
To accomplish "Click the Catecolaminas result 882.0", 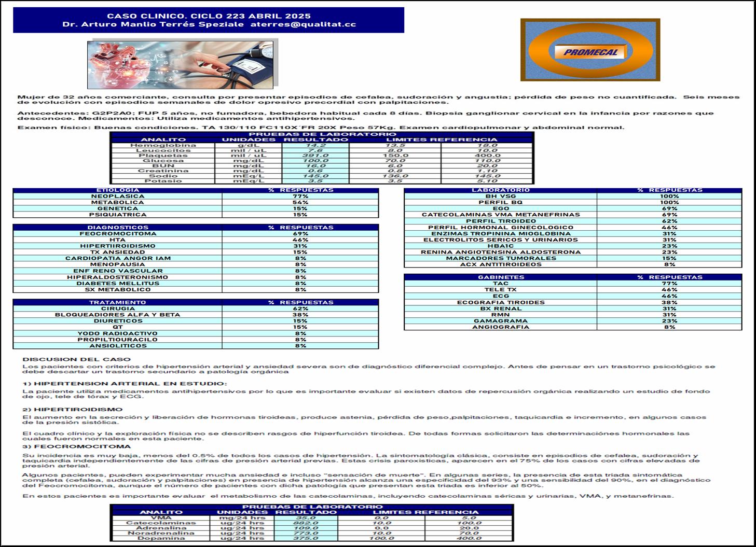I will (x=305, y=523).
